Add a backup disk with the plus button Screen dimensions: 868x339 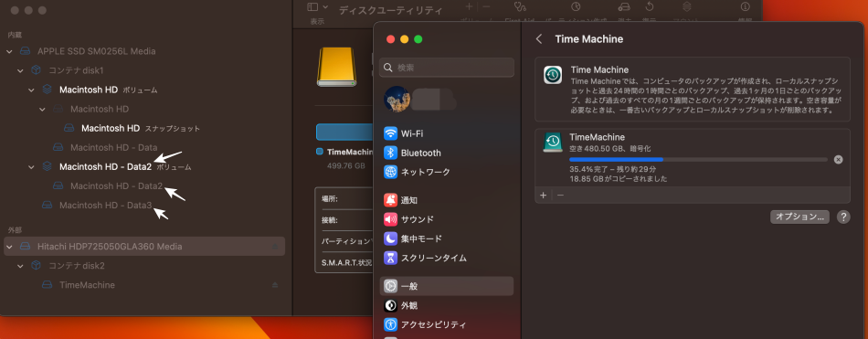[543, 195]
